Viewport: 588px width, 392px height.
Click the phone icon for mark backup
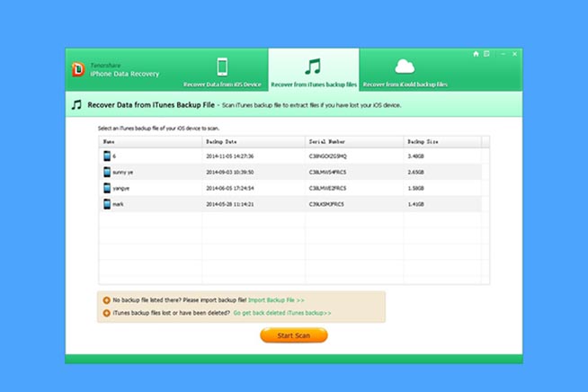(107, 204)
